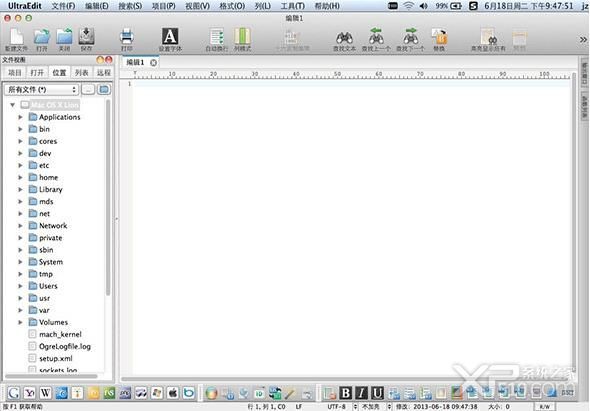Expand the Volumes folder
Viewport: 590px width, 411px height.
[20, 322]
